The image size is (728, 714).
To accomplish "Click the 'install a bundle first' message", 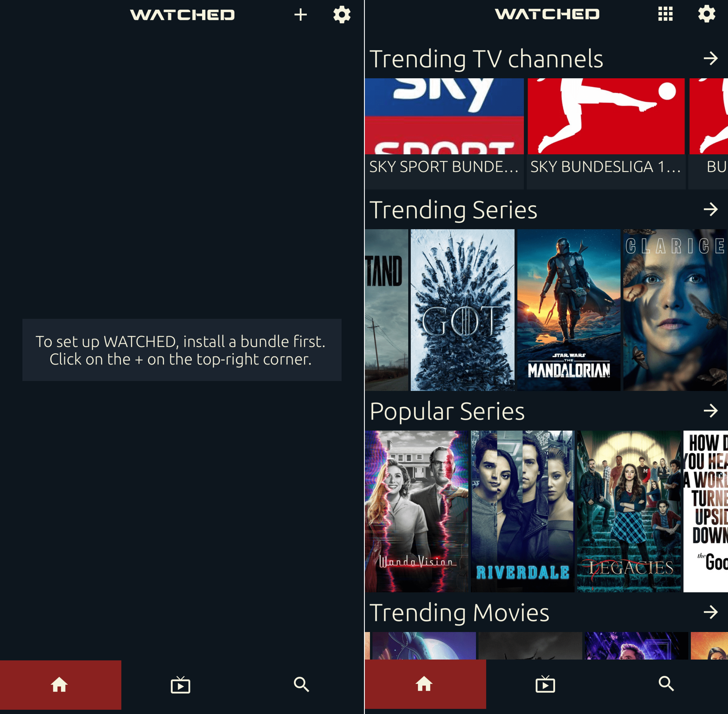I will click(182, 350).
